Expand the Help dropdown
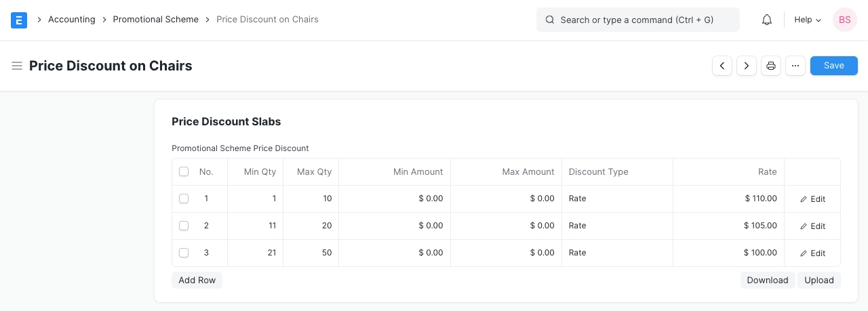 pos(807,20)
